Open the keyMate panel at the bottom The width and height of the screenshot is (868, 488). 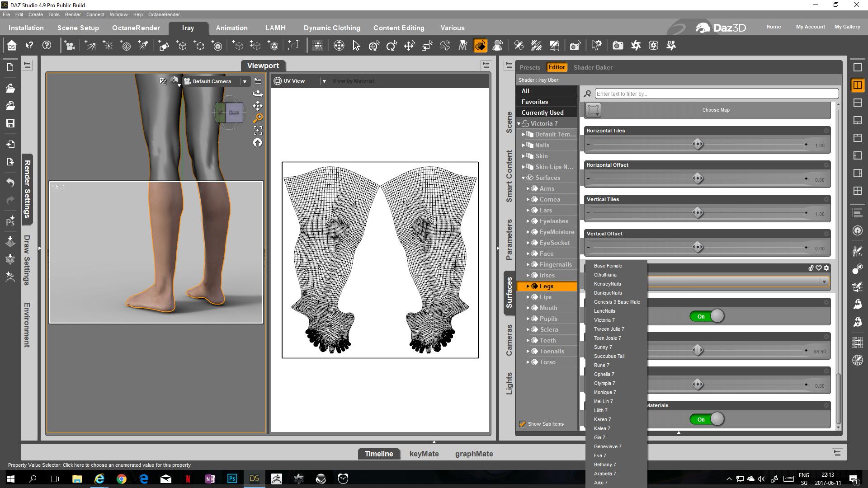coord(424,454)
